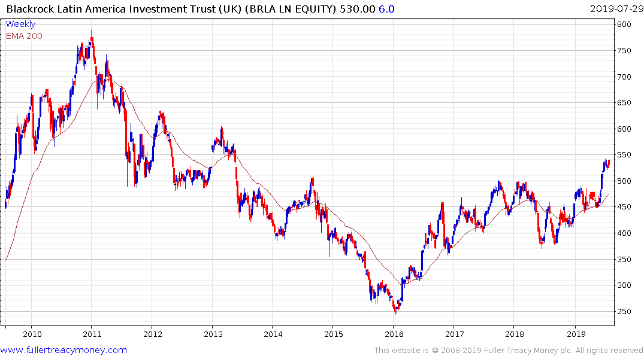Click the 250 price axis label
644x359 pixels.
(624, 311)
